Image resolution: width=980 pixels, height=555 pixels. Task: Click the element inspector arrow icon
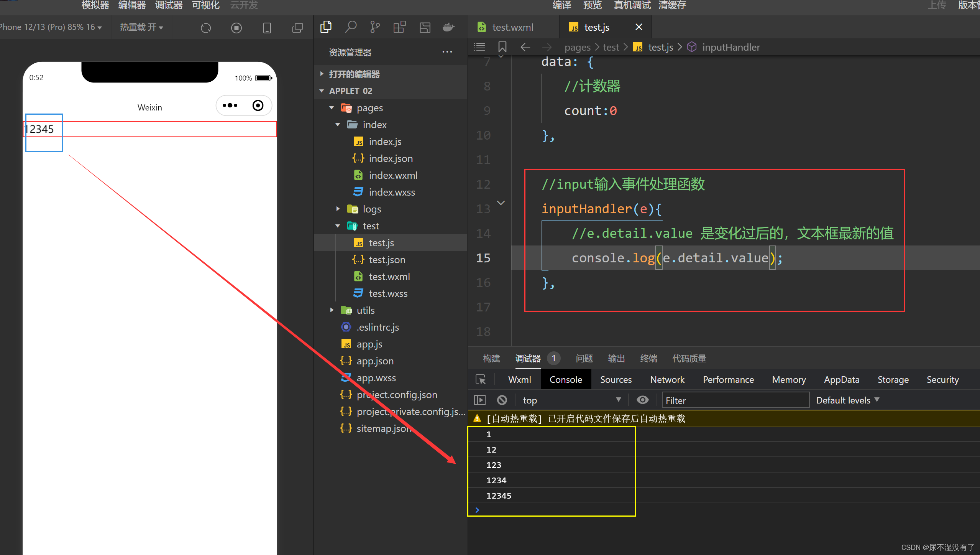coord(480,379)
